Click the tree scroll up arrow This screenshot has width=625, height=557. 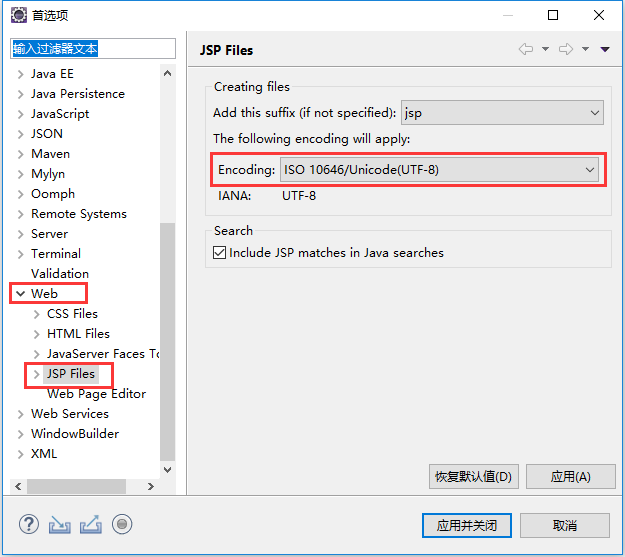click(167, 73)
